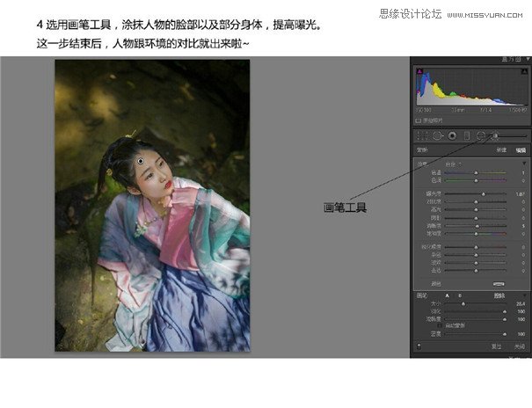The height and width of the screenshot is (408, 532).
Task: Collapse the effect sliders disclosure triangle
Action: tap(524, 164)
